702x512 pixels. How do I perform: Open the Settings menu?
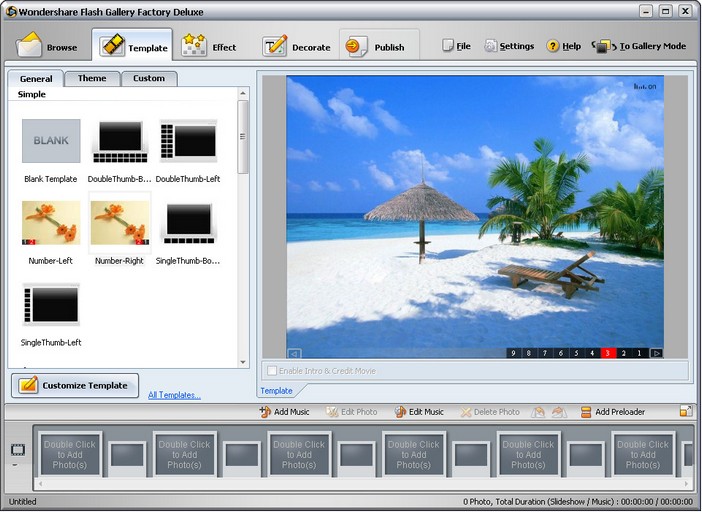click(x=509, y=46)
